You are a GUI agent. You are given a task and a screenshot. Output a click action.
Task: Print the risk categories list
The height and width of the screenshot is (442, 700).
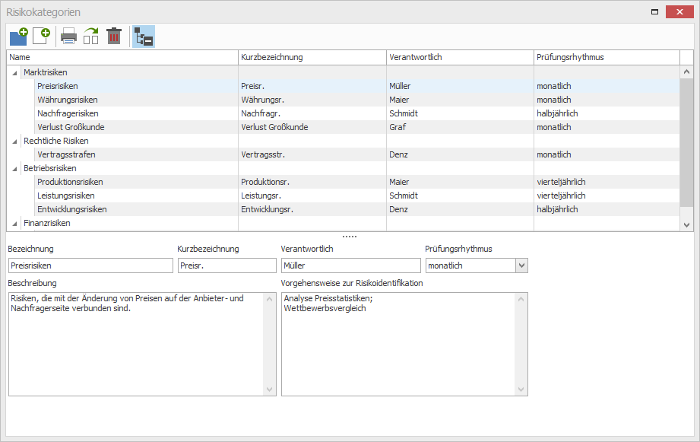69,36
